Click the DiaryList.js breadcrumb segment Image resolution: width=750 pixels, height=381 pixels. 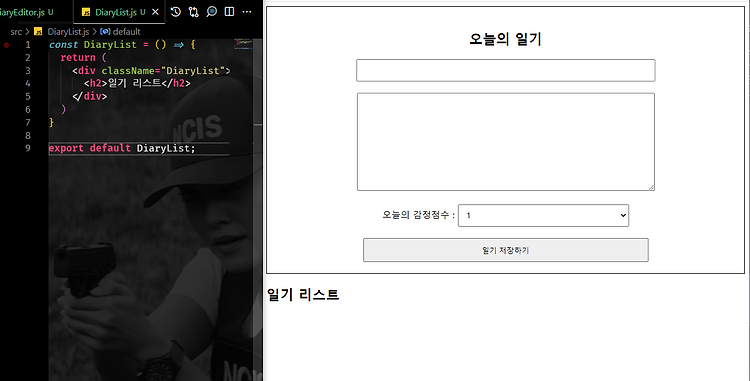pyautogui.click(x=68, y=32)
